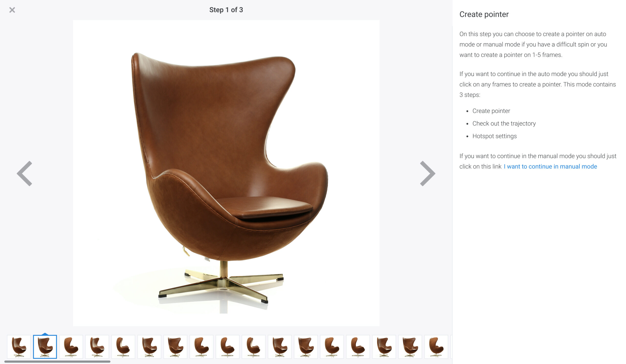The image size is (626, 364).
Task: Select the tenth chair thumbnail frame
Action: pyautogui.click(x=254, y=347)
